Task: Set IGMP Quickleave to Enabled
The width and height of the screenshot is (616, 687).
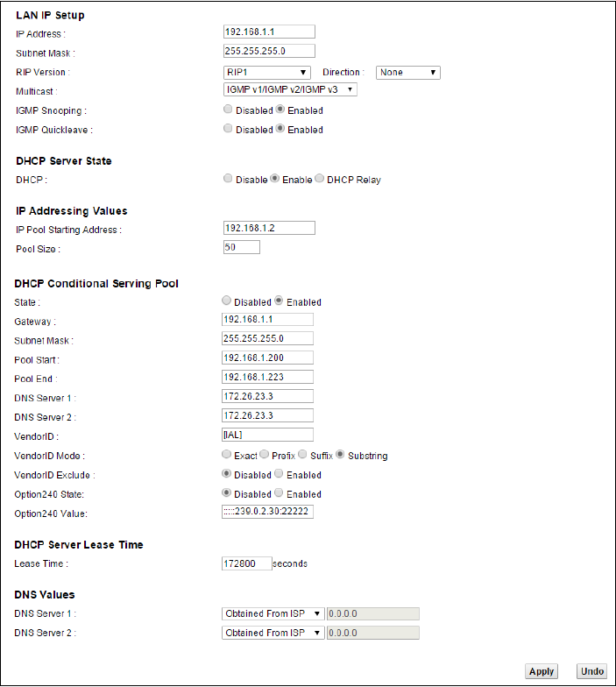Action: point(280,128)
